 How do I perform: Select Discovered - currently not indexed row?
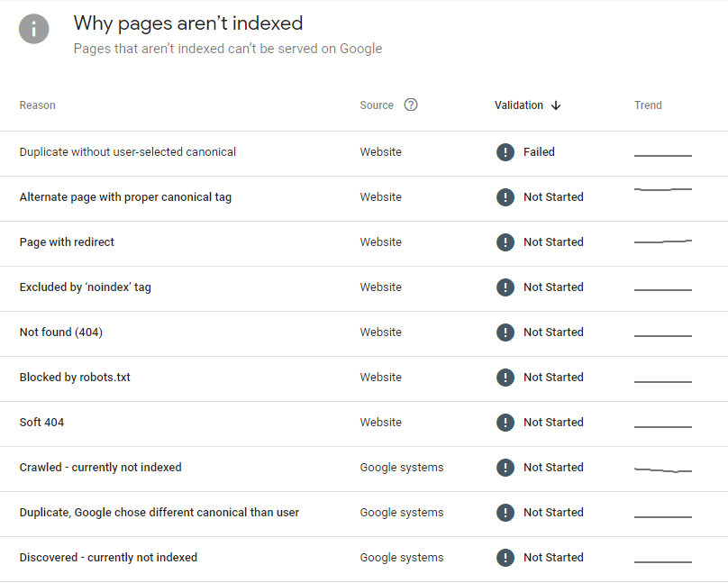(x=108, y=558)
